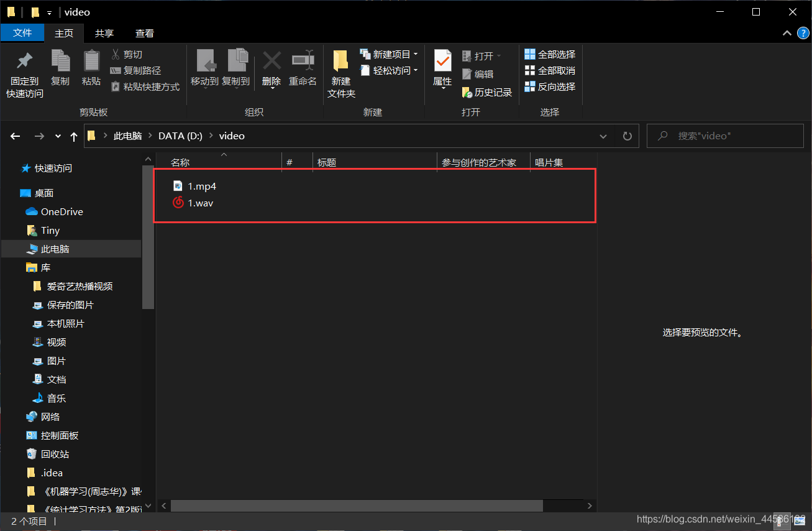Screen dimensions: 812x531
Task: Collapse the ribbon with the chevron
Action: (787, 33)
